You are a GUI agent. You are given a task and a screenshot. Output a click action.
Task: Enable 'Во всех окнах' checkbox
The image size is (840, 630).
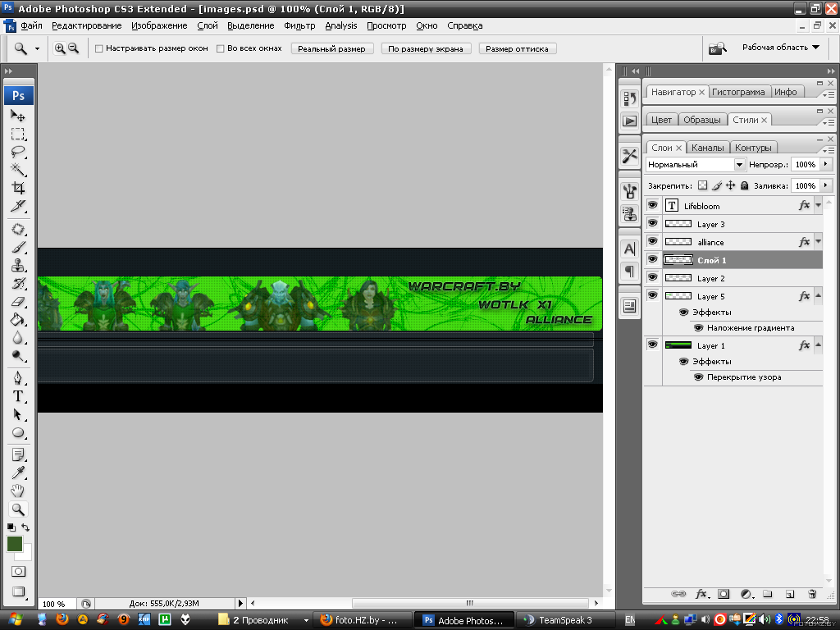click(x=220, y=48)
